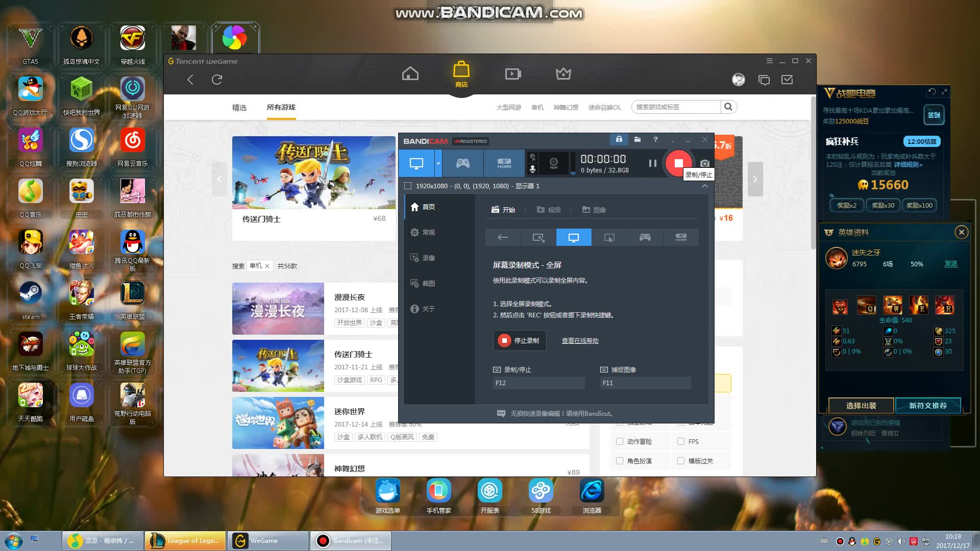Open 迷你世界 game thumbnail
980x551 pixels.
coord(278,423)
